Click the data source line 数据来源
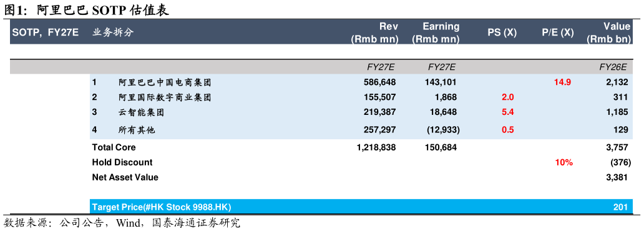The width and height of the screenshot is (644, 231). (122, 223)
